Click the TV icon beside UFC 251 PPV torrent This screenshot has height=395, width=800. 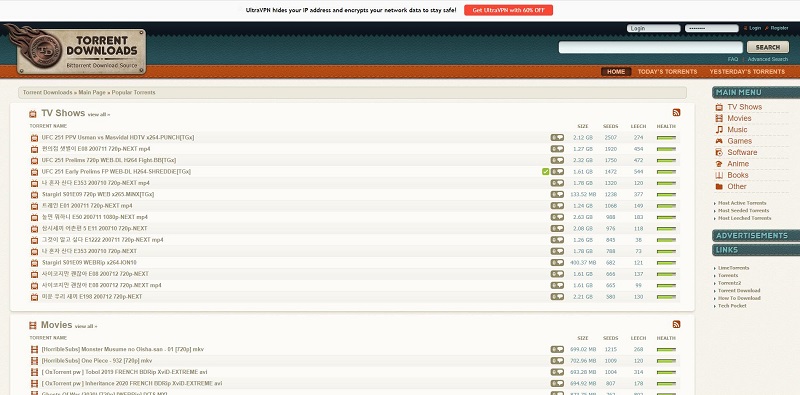click(x=34, y=138)
